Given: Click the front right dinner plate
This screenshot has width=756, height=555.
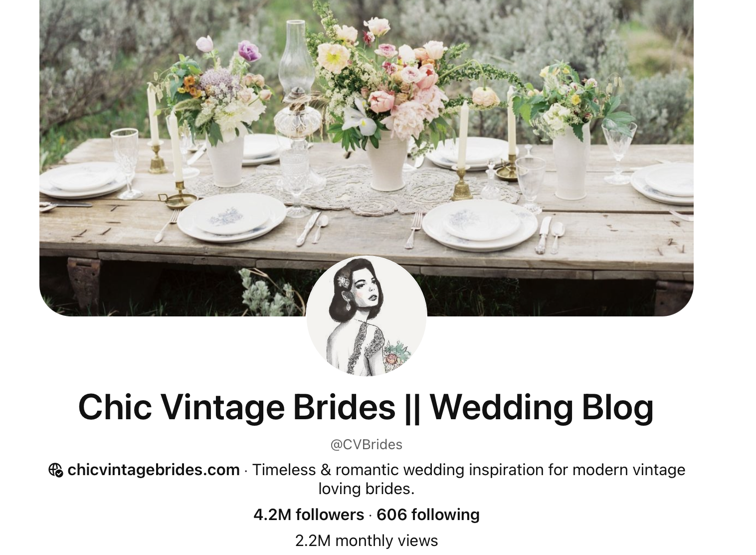Looking at the screenshot, I should tap(480, 224).
